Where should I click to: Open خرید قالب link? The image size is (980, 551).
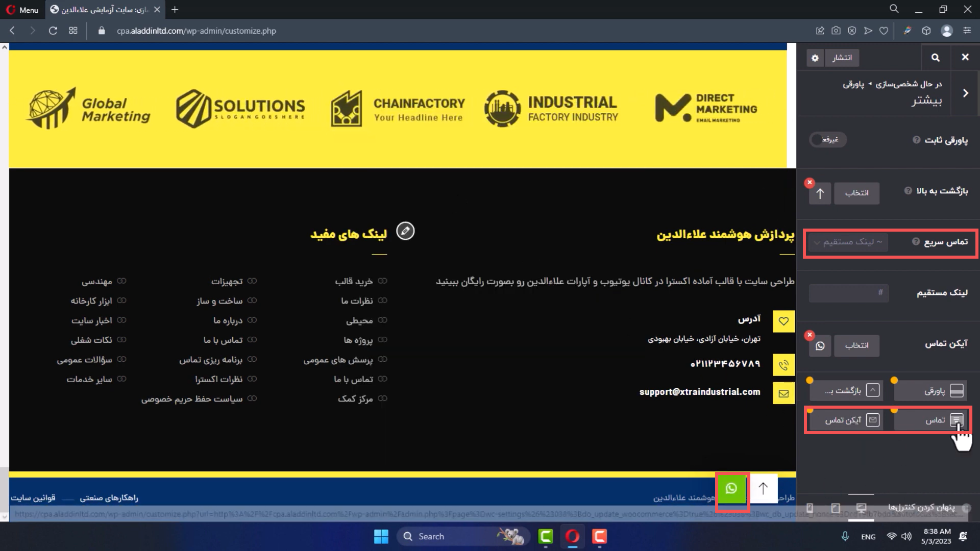tap(354, 281)
